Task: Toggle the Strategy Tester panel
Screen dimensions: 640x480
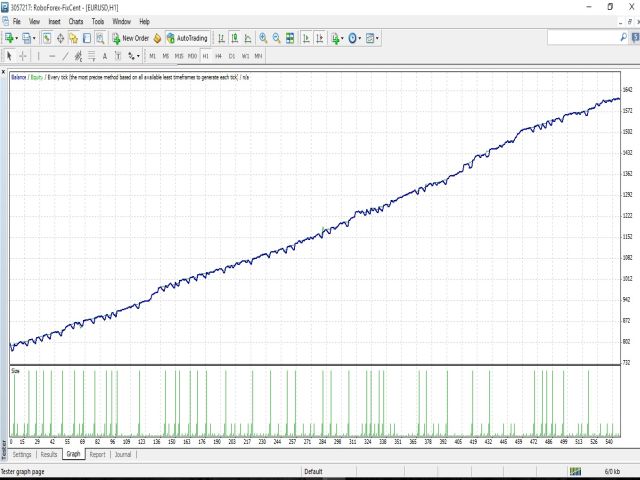Action: point(100,38)
